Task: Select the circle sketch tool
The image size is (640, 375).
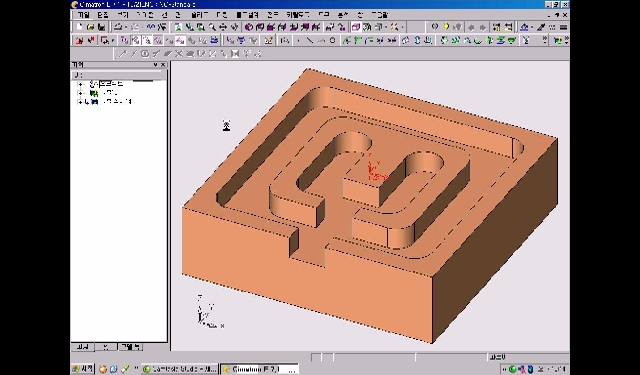Action: (332, 40)
